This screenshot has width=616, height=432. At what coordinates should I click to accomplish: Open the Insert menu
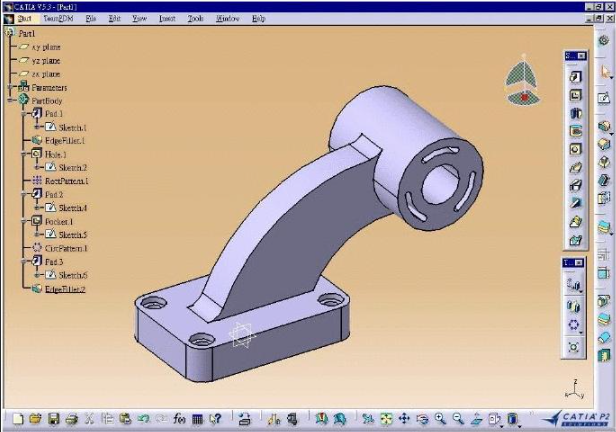tap(166, 18)
